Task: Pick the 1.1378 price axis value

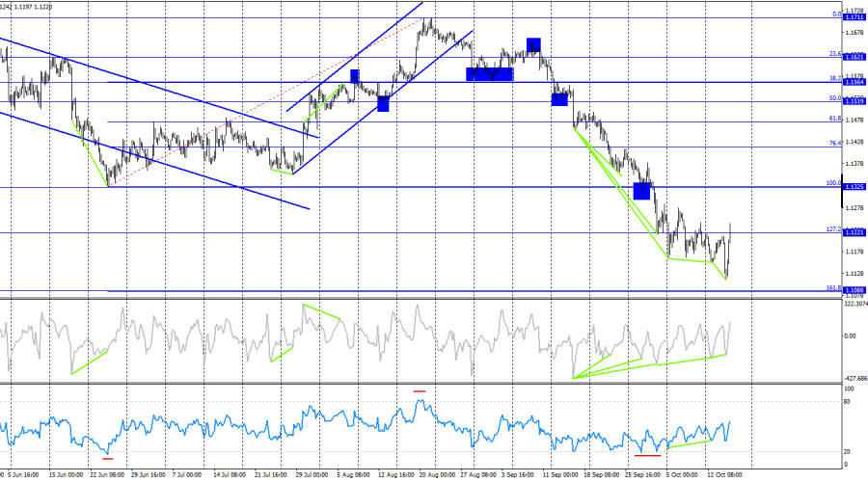Action: 854,164
